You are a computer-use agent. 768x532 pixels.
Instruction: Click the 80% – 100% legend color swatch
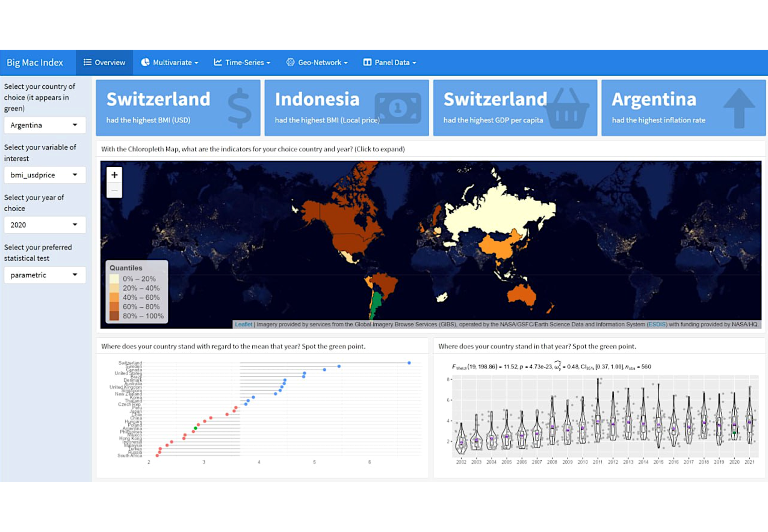[x=114, y=316]
